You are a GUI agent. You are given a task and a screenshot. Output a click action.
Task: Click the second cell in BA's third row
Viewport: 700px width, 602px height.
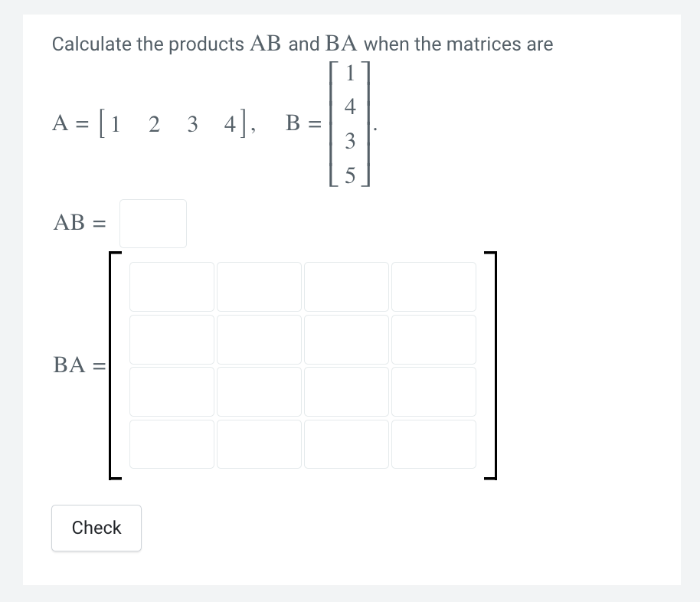click(x=259, y=391)
